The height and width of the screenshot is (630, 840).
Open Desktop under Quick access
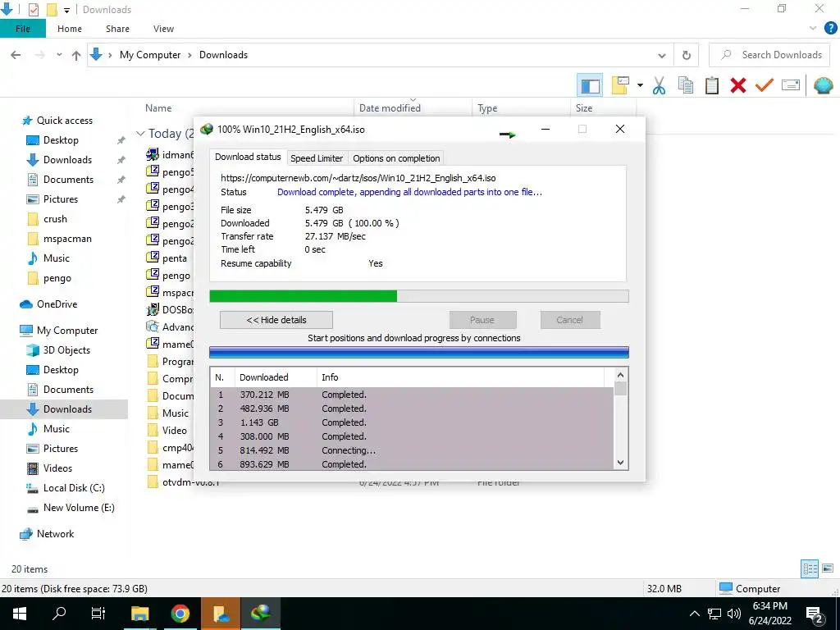click(61, 139)
